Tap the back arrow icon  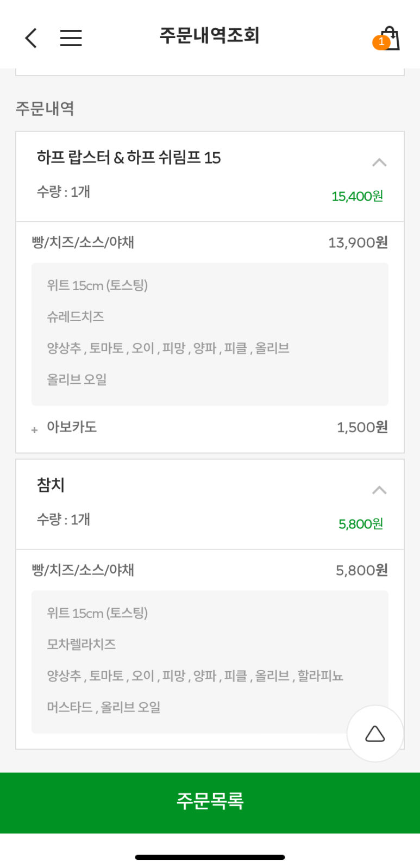[32, 38]
